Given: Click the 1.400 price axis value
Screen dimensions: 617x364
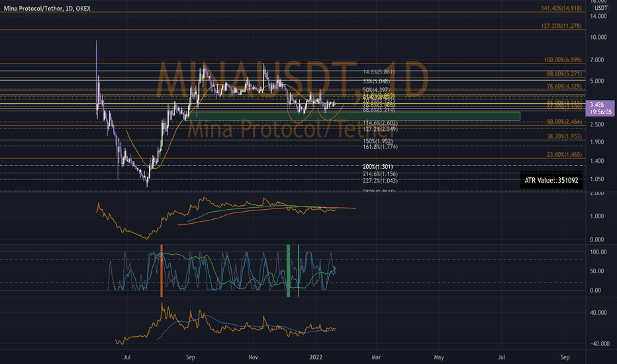Looking at the screenshot, I should (597, 161).
